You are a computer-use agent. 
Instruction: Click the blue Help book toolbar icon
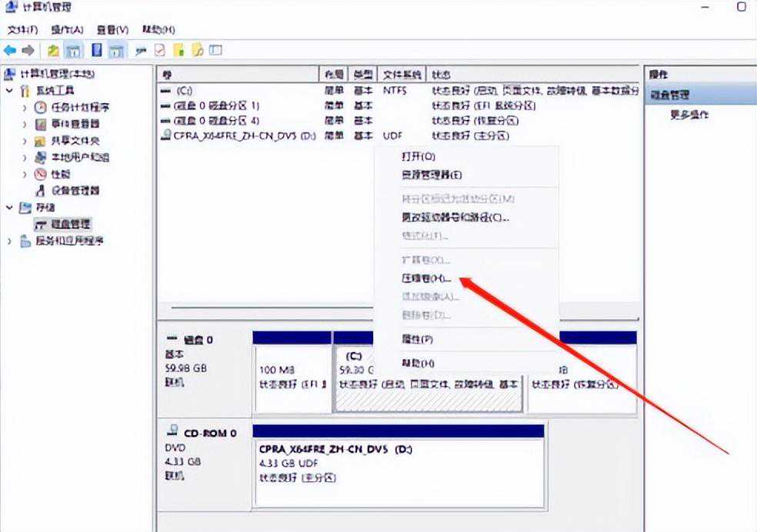coord(97,50)
